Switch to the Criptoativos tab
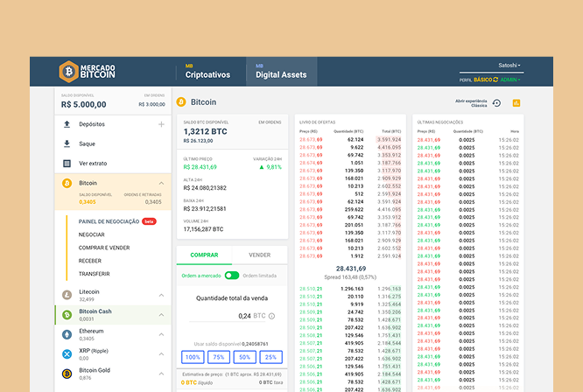 (207, 72)
